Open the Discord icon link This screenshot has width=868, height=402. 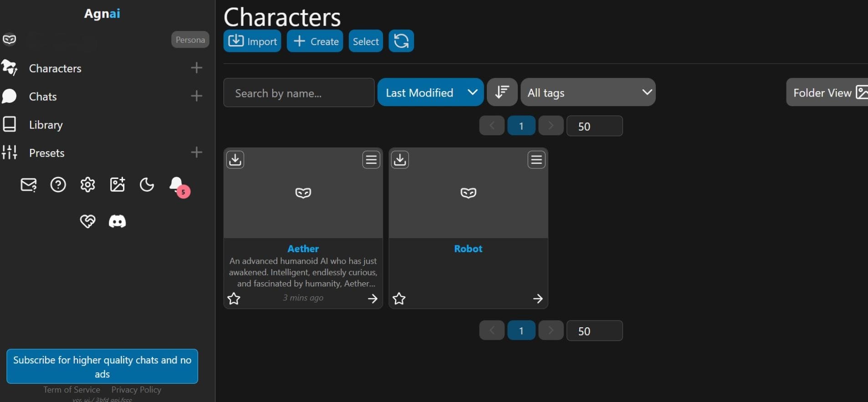click(117, 221)
